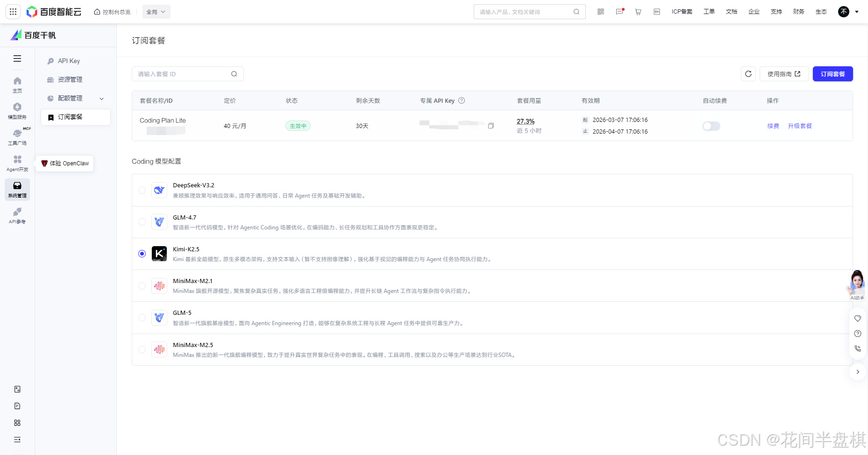Viewport: 868px width, 455px height.
Task: Click the search icon in 套餐 ID field
Action: tap(234, 74)
